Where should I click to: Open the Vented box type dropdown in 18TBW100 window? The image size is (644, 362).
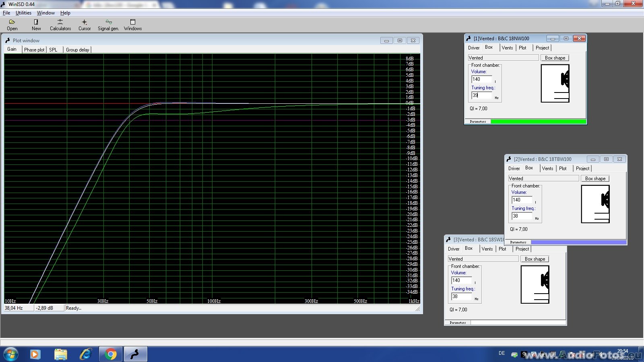(x=543, y=179)
